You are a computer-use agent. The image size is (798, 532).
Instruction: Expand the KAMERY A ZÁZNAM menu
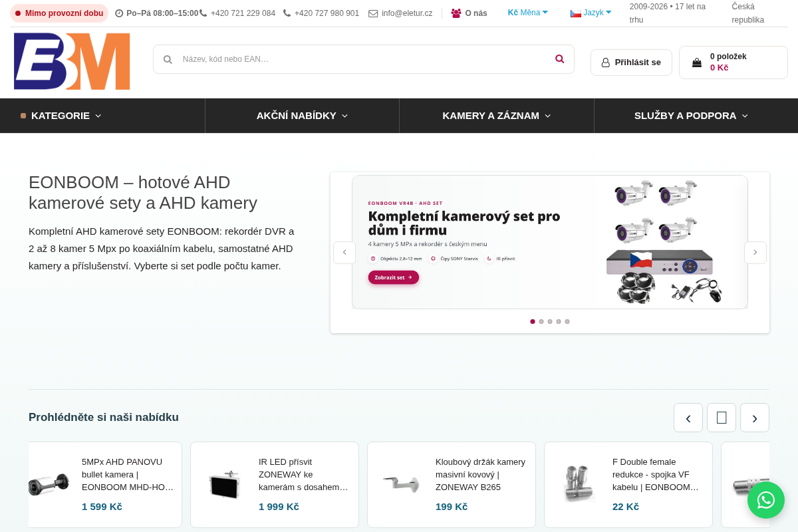click(x=497, y=116)
